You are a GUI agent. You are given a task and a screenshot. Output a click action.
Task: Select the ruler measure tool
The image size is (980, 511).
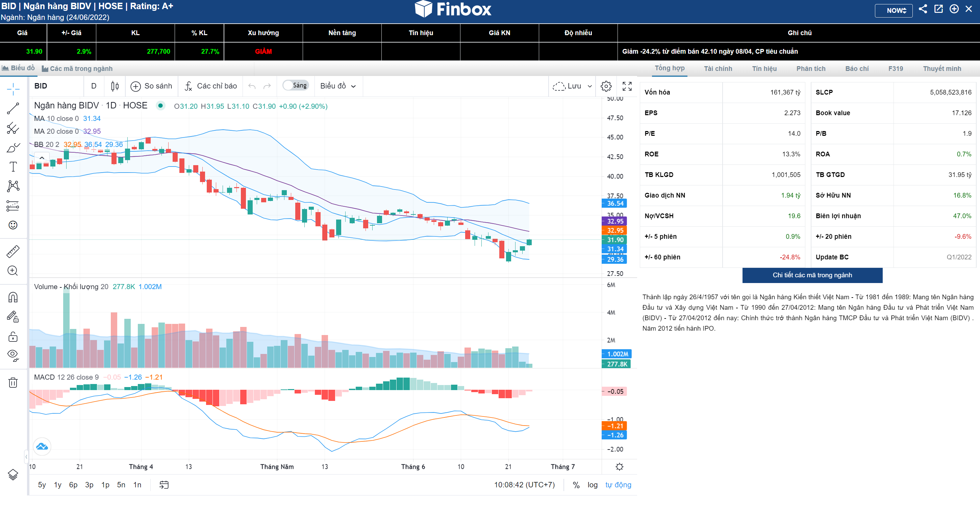[13, 252]
